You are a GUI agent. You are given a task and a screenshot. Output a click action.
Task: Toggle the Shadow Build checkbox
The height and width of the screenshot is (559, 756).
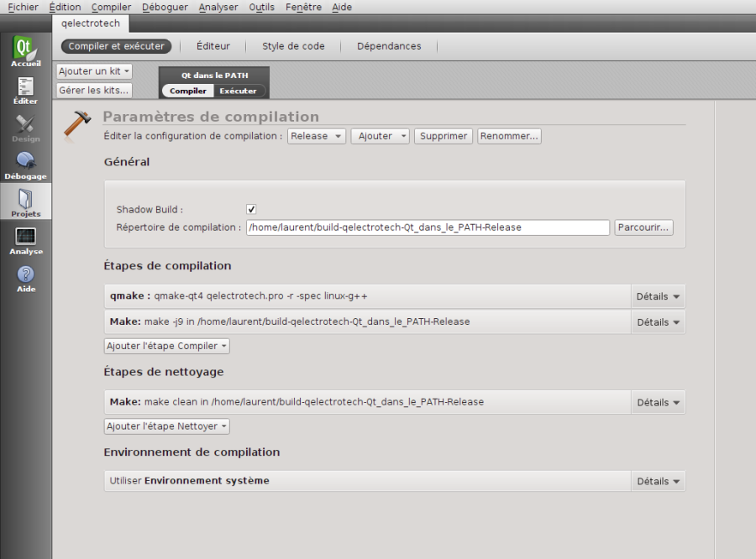coord(251,209)
